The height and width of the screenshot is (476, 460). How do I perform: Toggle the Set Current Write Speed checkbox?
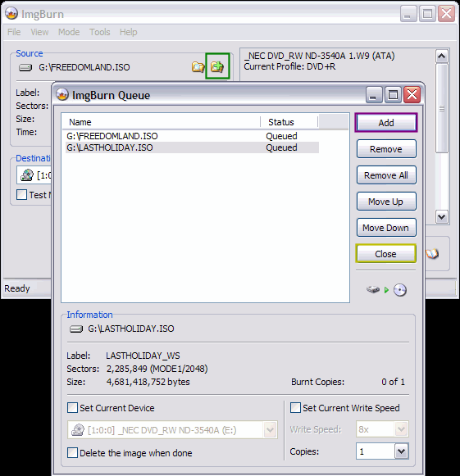pos(295,408)
